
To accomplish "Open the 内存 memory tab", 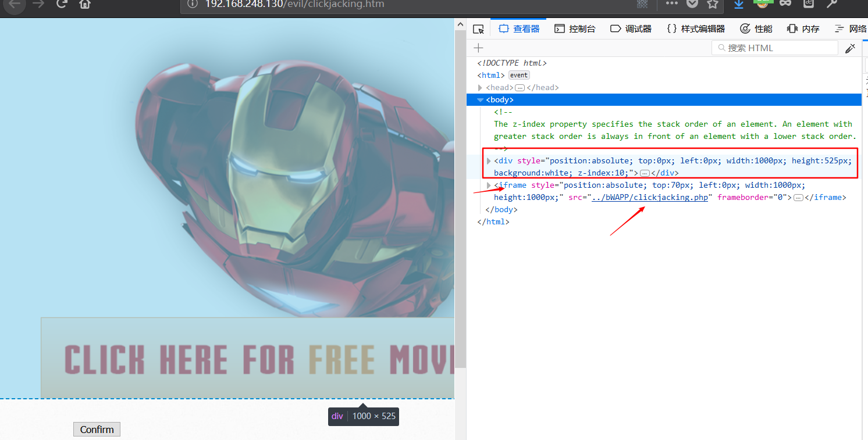I will click(x=803, y=29).
